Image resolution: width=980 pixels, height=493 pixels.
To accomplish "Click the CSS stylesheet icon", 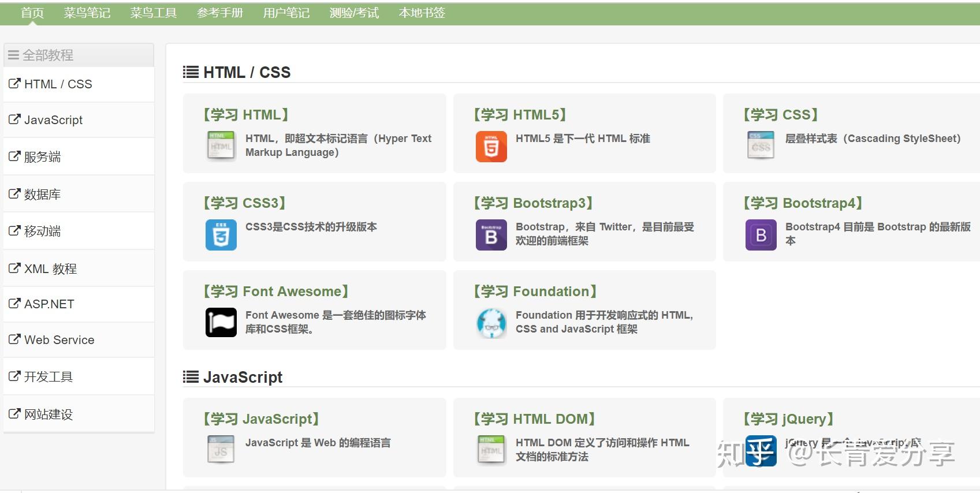I will 761,145.
